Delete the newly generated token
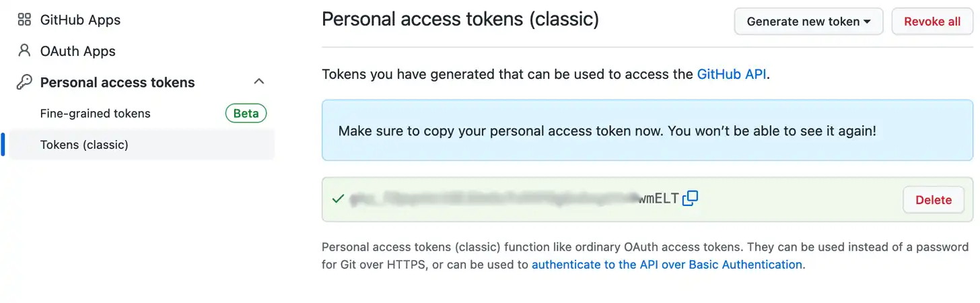The width and height of the screenshot is (980, 303). point(933,200)
